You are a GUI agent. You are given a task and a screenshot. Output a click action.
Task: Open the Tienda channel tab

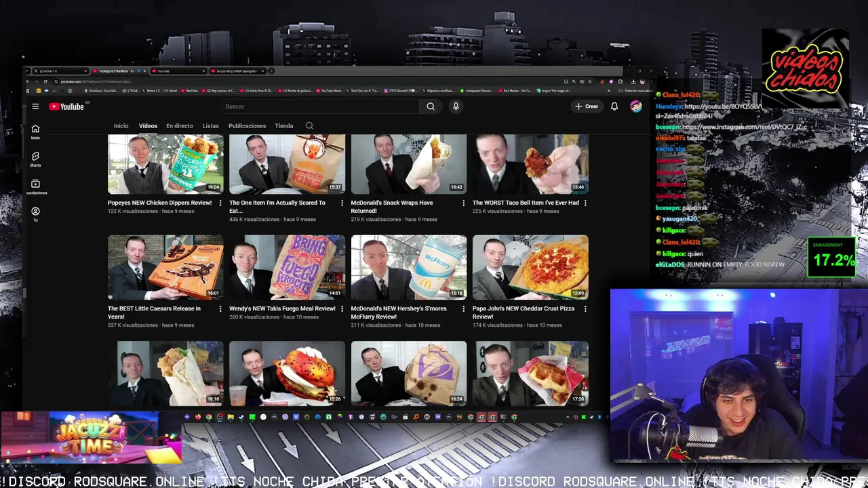click(283, 125)
